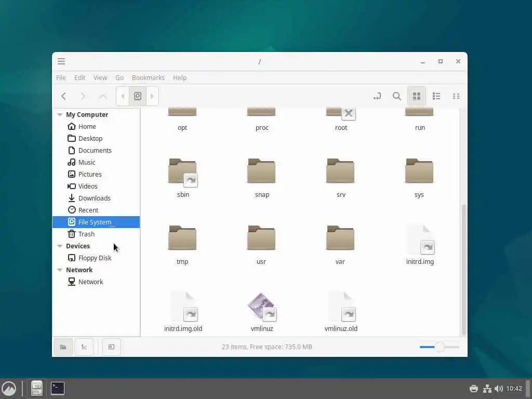Image resolution: width=532 pixels, height=399 pixels.
Task: Open Recent in the sidebar
Action: (x=96, y=210)
